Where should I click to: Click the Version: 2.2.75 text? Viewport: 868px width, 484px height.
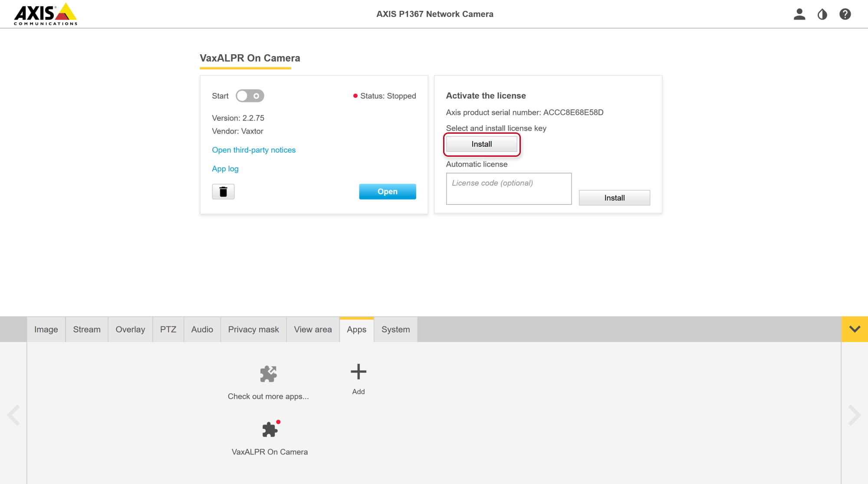[238, 118]
